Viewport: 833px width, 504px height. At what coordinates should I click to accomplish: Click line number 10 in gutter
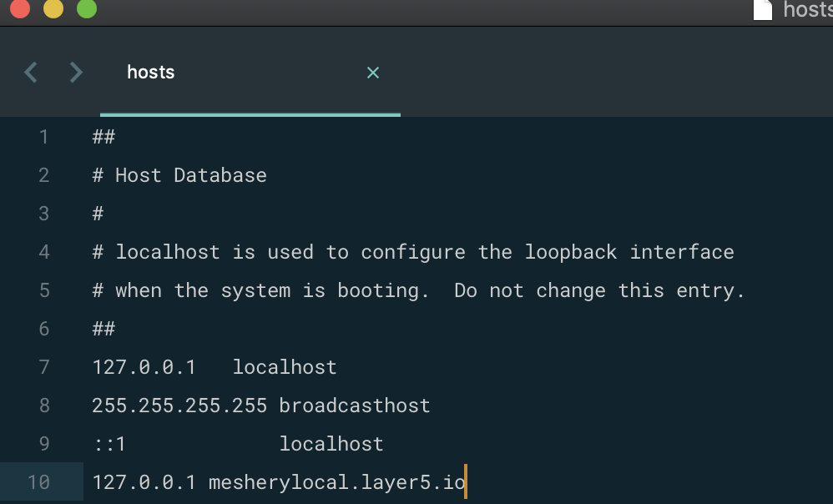click(38, 482)
